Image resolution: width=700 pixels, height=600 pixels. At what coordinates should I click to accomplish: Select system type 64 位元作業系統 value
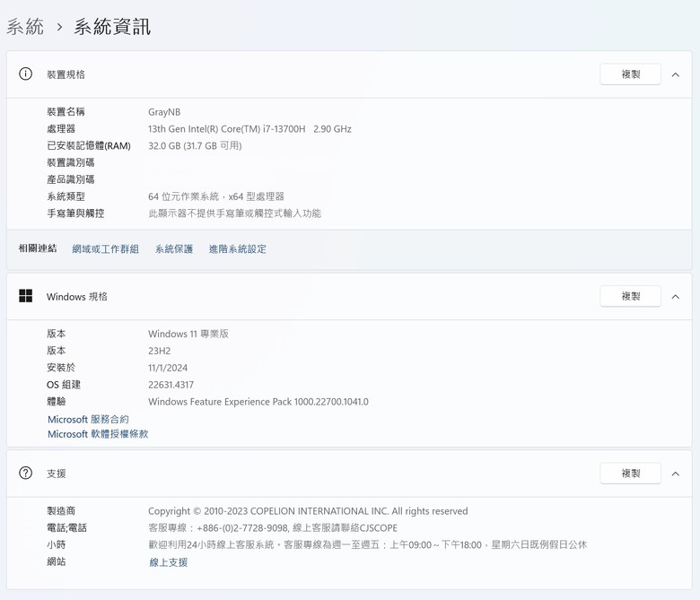pyautogui.click(x=216, y=196)
